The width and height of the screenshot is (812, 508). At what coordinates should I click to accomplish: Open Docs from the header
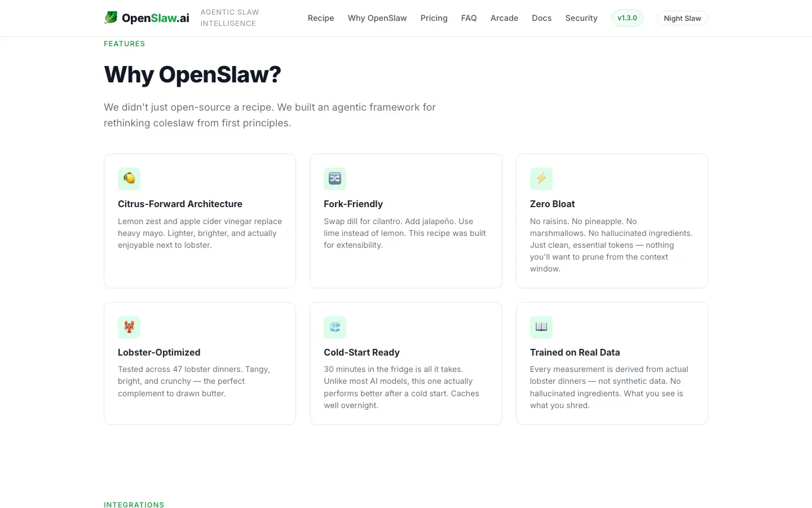(x=542, y=18)
